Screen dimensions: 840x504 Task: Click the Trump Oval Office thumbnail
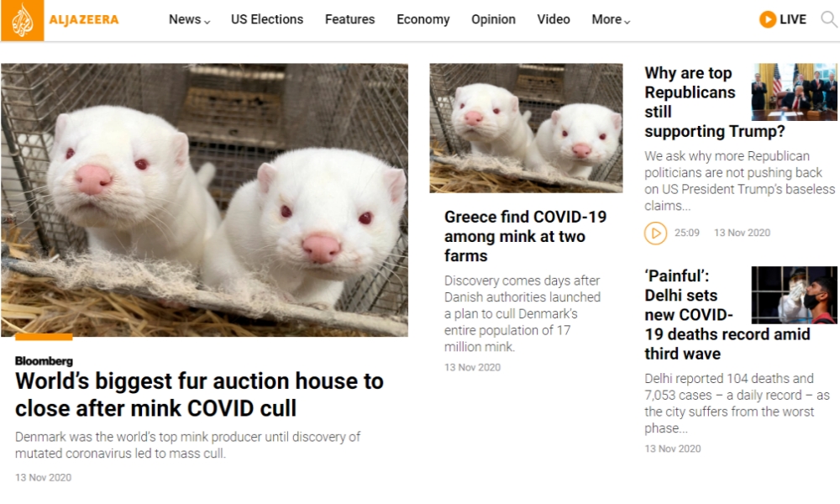tap(795, 92)
